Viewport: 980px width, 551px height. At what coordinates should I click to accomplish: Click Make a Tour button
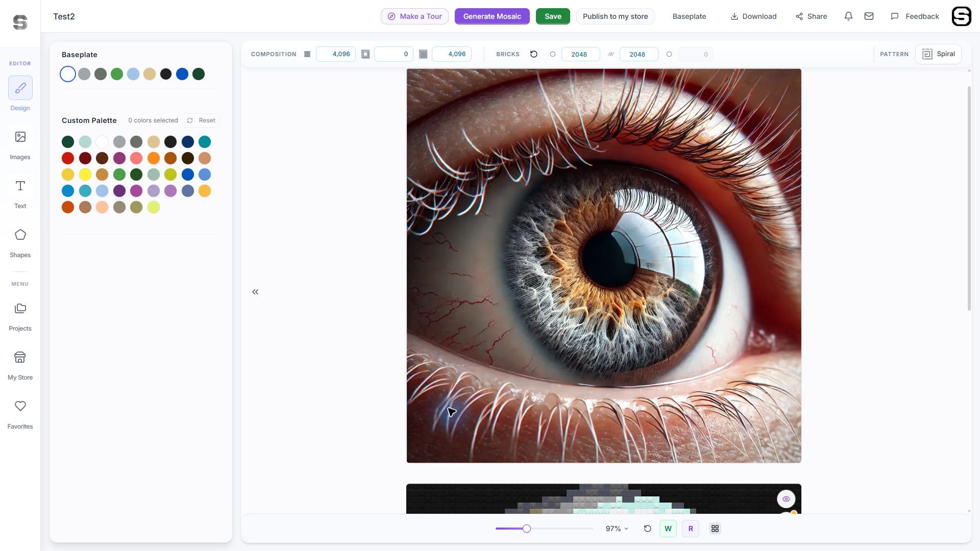click(414, 16)
